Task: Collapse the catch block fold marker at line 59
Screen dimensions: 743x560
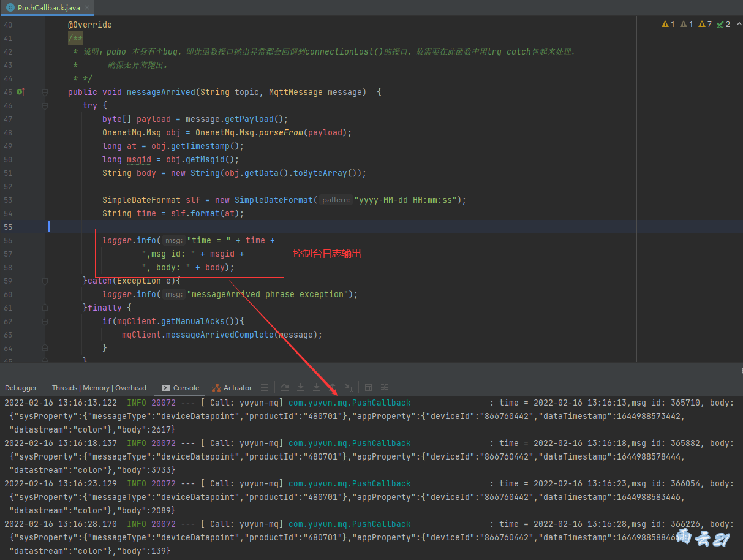Action: 45,281
